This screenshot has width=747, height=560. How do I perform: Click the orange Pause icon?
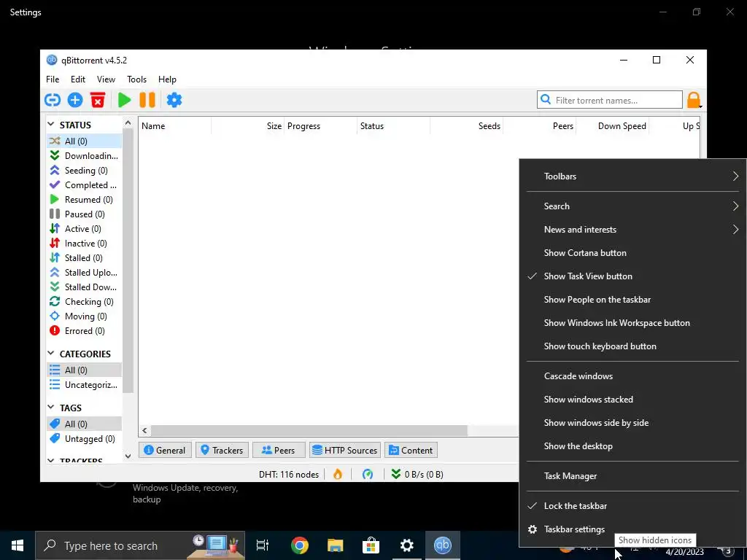(147, 100)
